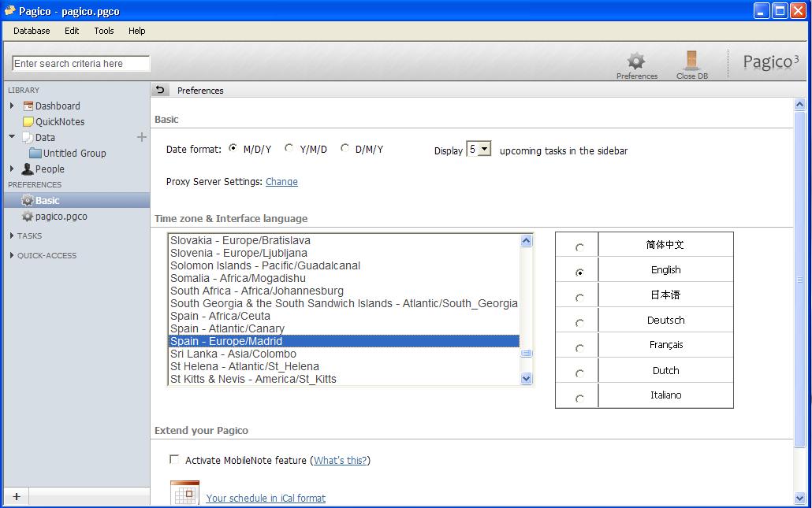Choose Deutsch as interface language
The height and width of the screenshot is (508, 812).
pos(579,323)
